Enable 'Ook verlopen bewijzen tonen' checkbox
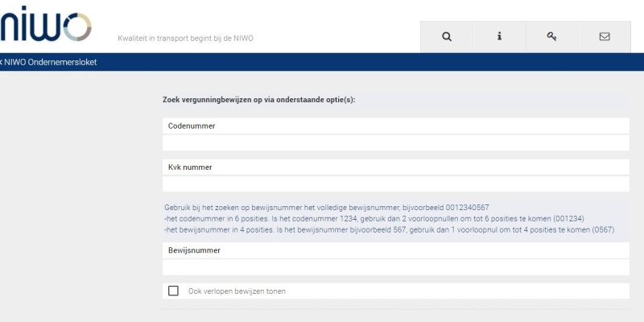 [173, 291]
